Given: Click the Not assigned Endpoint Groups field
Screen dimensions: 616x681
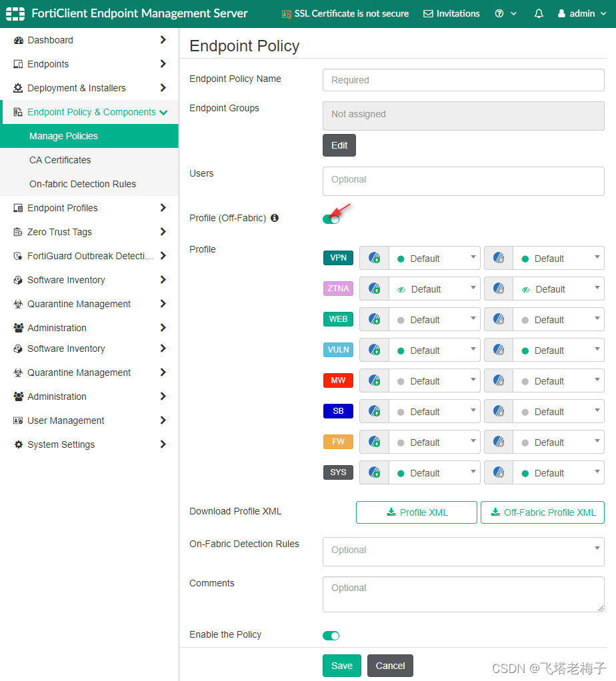Looking at the screenshot, I should [463, 116].
